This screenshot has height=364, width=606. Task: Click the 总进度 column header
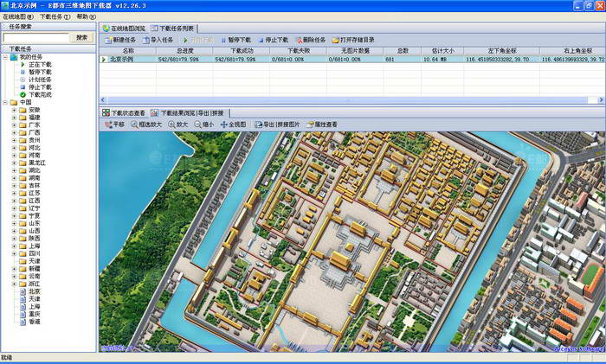(184, 50)
